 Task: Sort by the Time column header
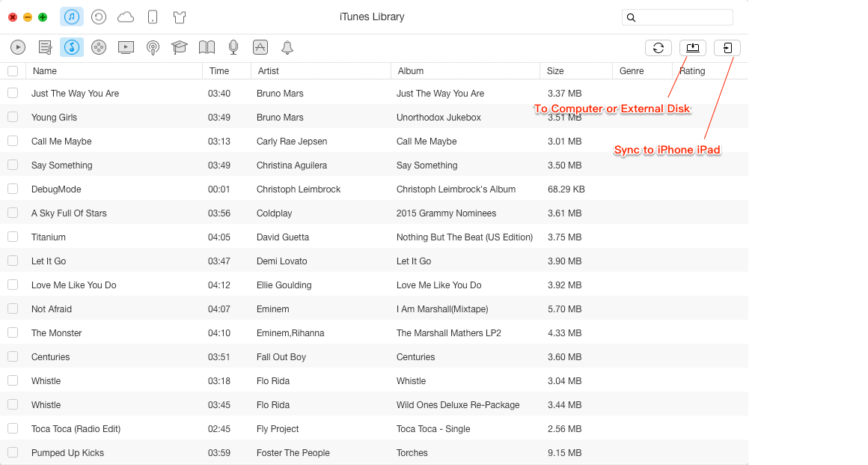point(227,71)
